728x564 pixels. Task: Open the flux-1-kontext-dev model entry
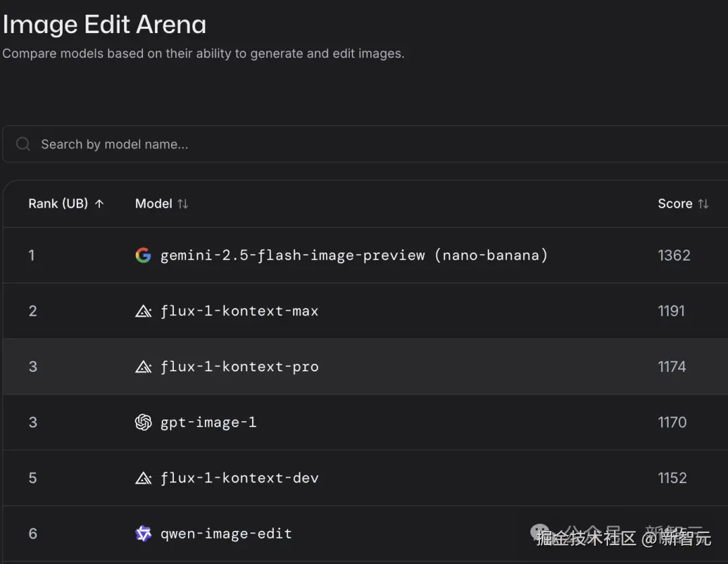point(239,478)
